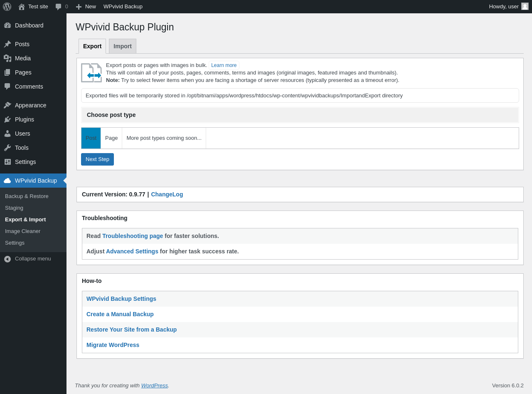Open the New content menu
Viewport: 532px width, 394px height.
click(86, 7)
